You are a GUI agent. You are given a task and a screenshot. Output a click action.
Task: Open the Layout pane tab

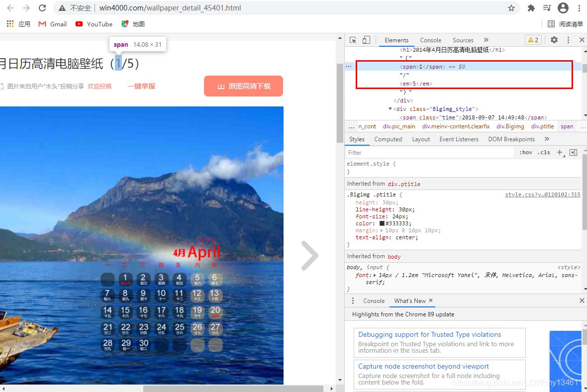point(421,139)
